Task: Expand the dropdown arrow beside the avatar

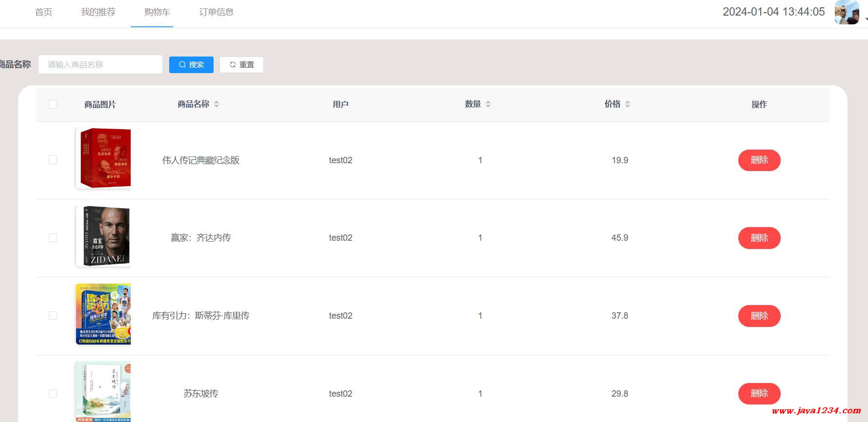Action: coord(866,19)
